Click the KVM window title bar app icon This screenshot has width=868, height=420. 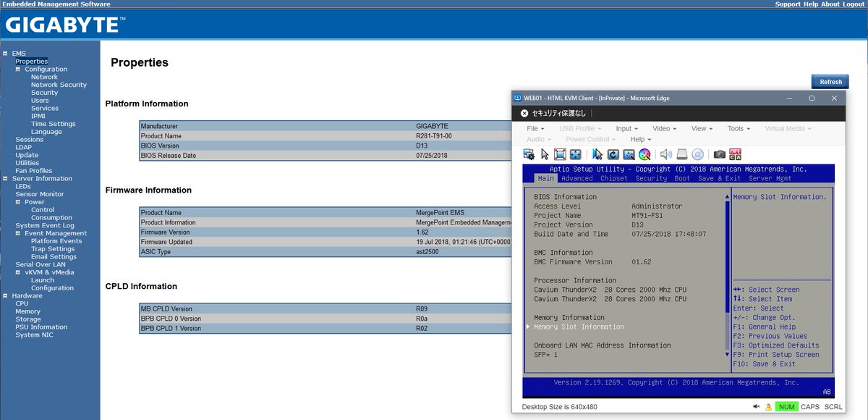(517, 98)
